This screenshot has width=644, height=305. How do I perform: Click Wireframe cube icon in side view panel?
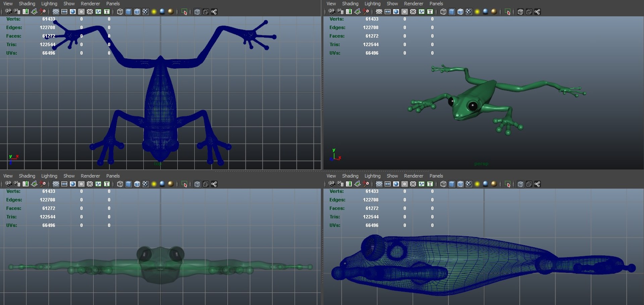point(443,184)
